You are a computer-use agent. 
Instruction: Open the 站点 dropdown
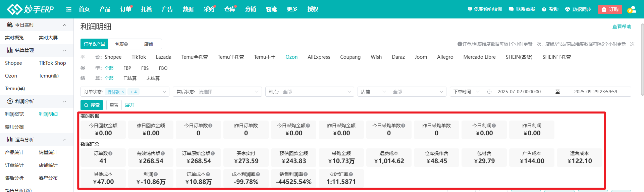click(x=310, y=92)
